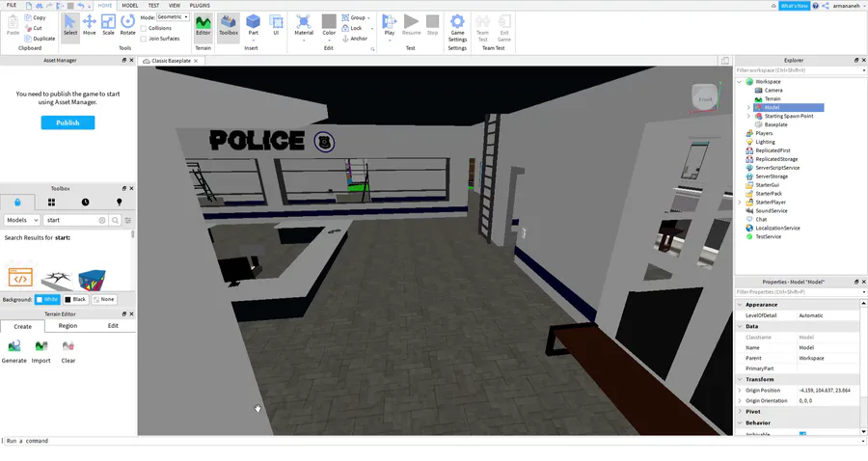Screen dimensions: 868x461
Task: Click the Publish button
Action: [x=68, y=122]
